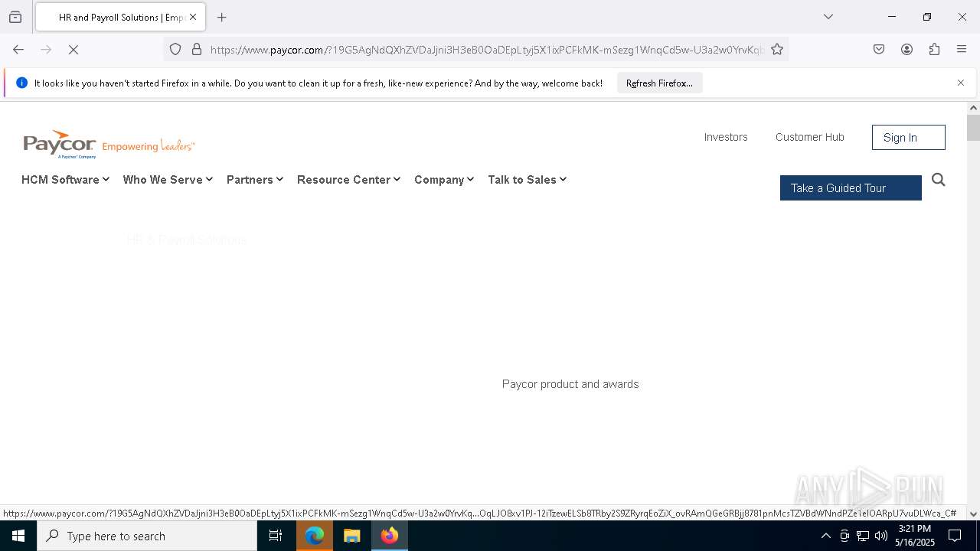Expand the Who We Serve menu

[x=168, y=180]
